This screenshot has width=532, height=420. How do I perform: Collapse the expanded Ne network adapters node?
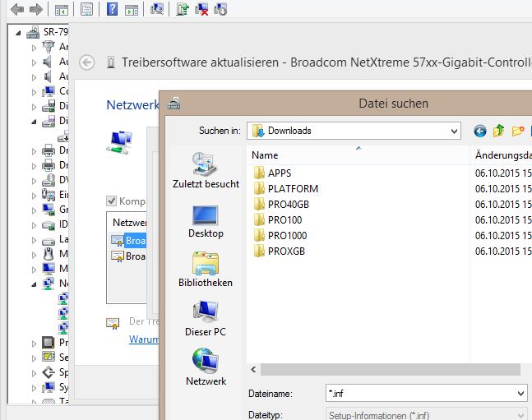coord(34,284)
